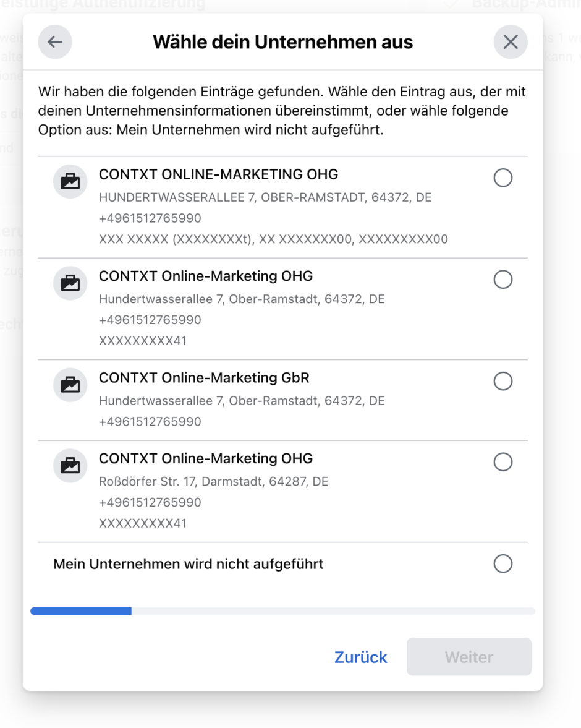
Task: Go back using the arrow icon
Action: pyautogui.click(x=55, y=42)
